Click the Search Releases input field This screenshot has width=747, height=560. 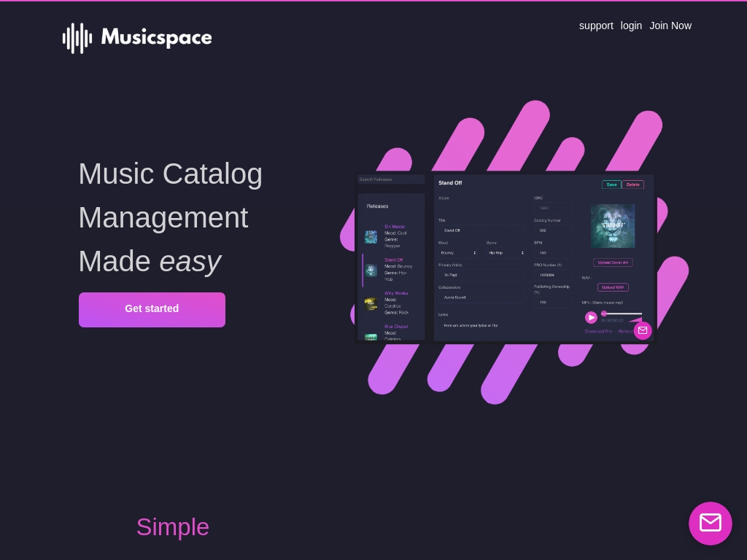391,179
